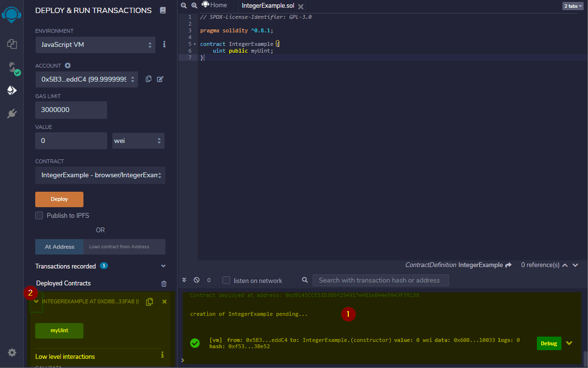Open the Account selection dropdown
588x368 pixels.
86,79
